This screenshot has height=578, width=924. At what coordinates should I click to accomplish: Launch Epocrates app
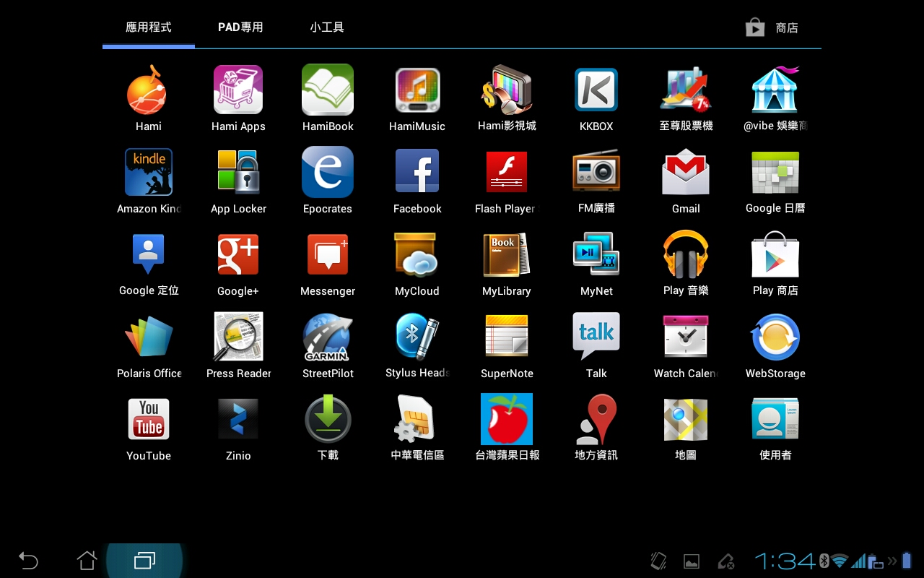(328, 172)
